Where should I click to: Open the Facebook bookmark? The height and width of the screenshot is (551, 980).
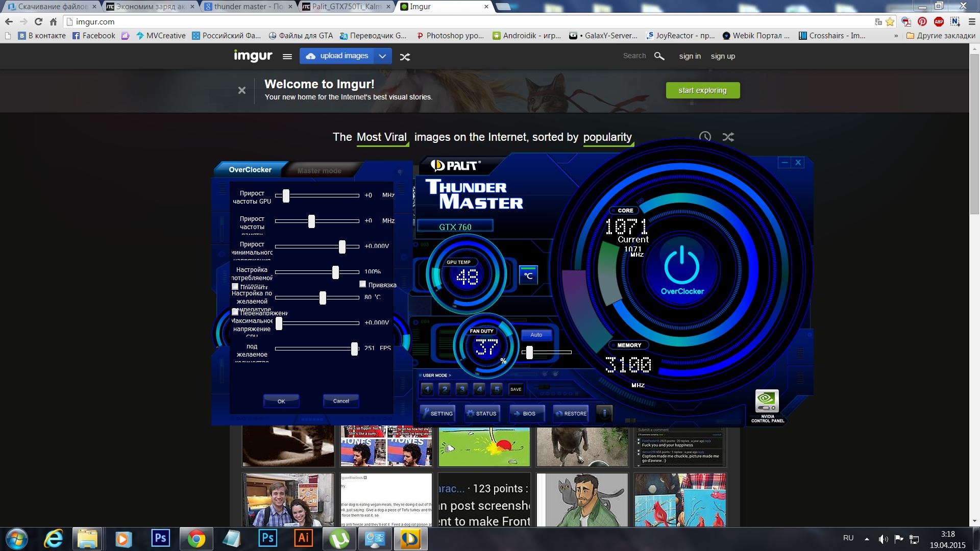point(94,36)
